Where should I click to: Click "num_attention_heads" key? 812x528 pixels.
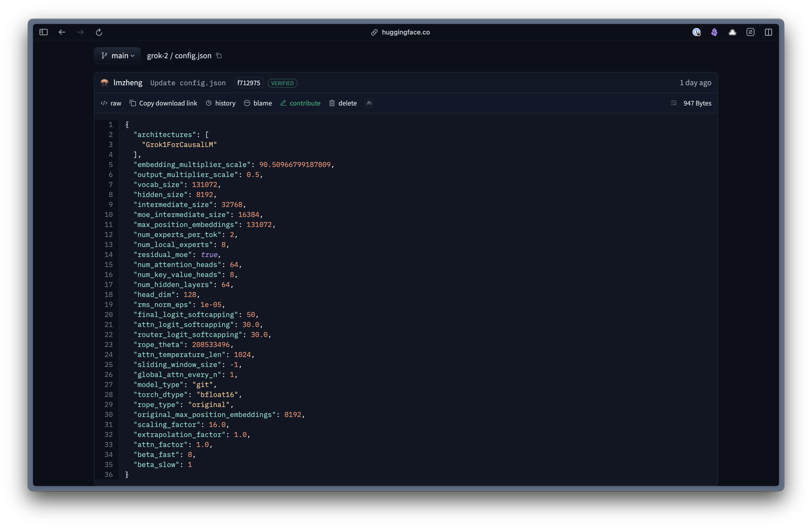tap(177, 265)
